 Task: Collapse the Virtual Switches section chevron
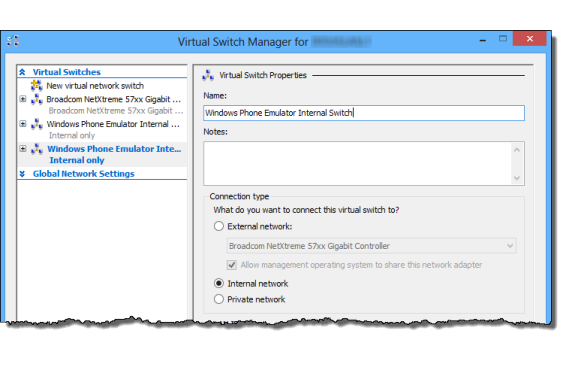(22, 72)
